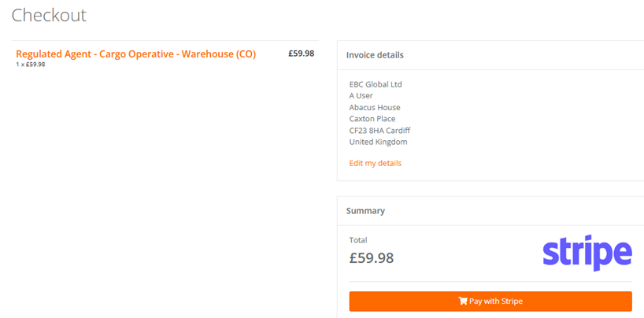Select the EBC Global Ltd company name
This screenshot has height=318, width=644.
point(376,85)
